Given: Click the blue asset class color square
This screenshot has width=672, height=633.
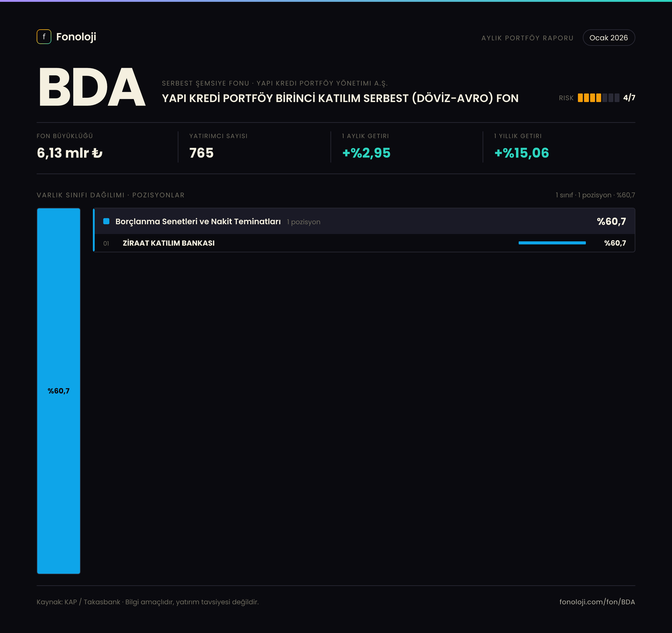Looking at the screenshot, I should pyautogui.click(x=106, y=221).
